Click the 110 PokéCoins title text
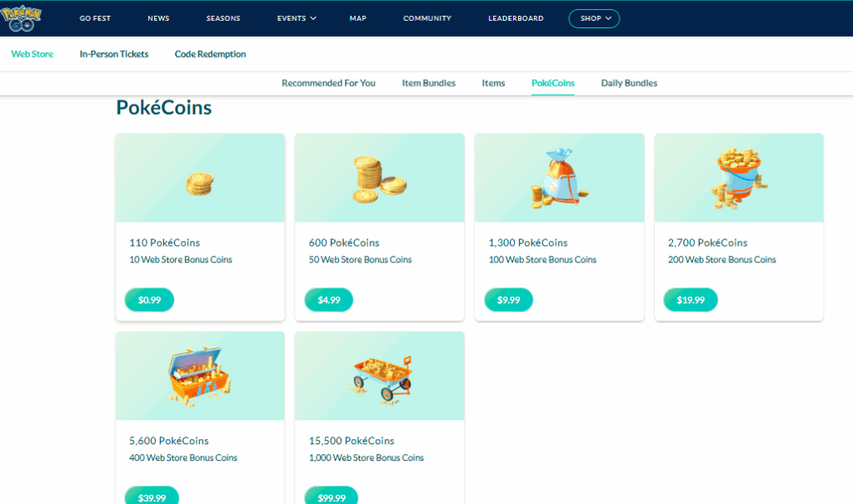This screenshot has width=853, height=504. pyautogui.click(x=164, y=242)
